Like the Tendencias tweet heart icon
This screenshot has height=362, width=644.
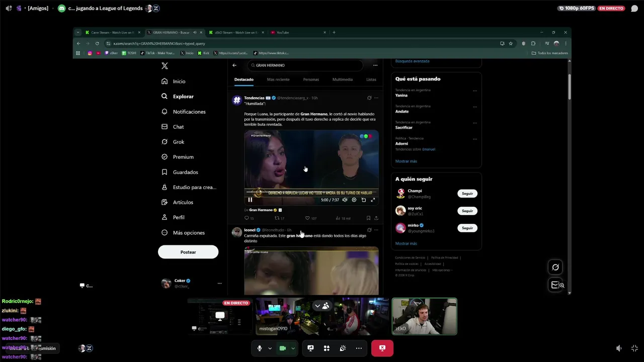point(307,218)
